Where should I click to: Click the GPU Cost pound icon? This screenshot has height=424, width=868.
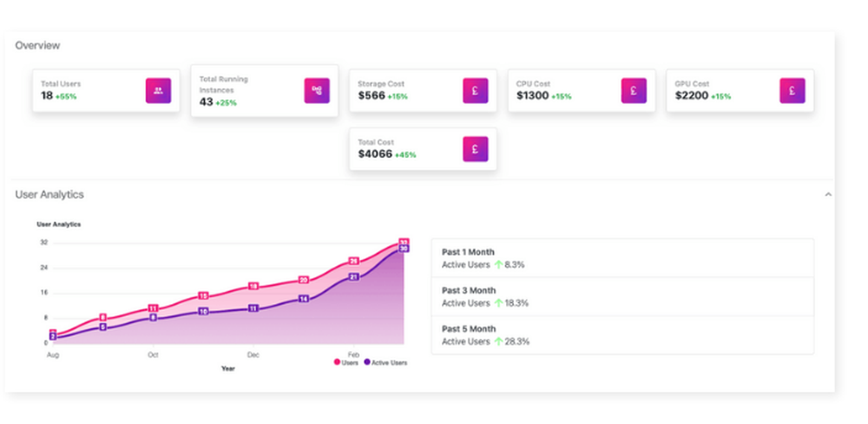click(792, 91)
